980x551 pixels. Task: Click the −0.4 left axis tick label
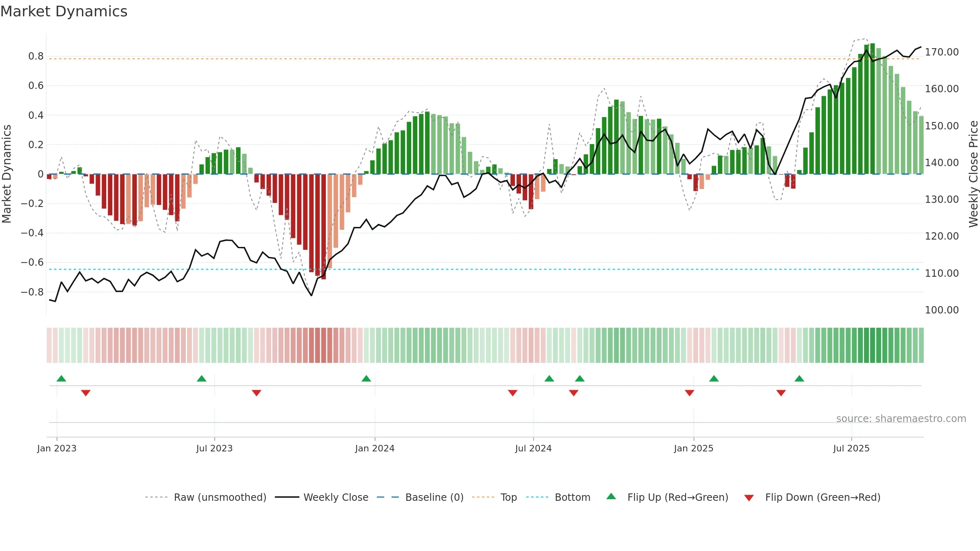tap(32, 233)
